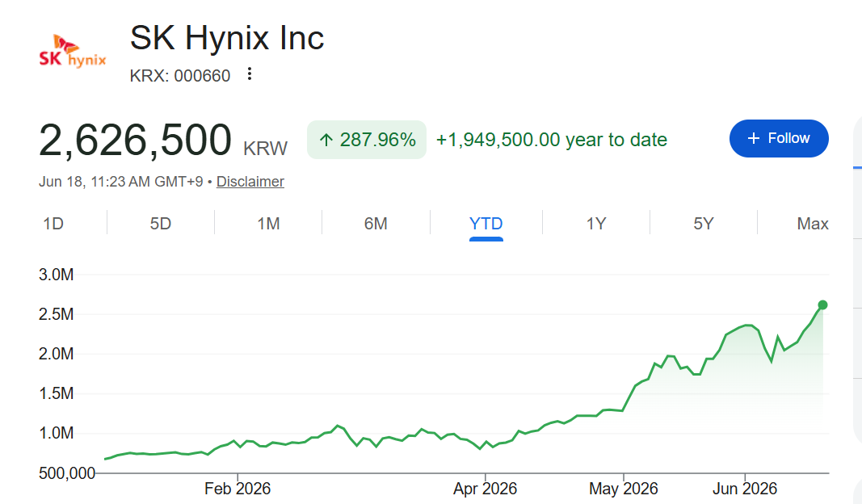
Task: Click the 500,000 y-axis label
Action: pyautogui.click(x=67, y=472)
